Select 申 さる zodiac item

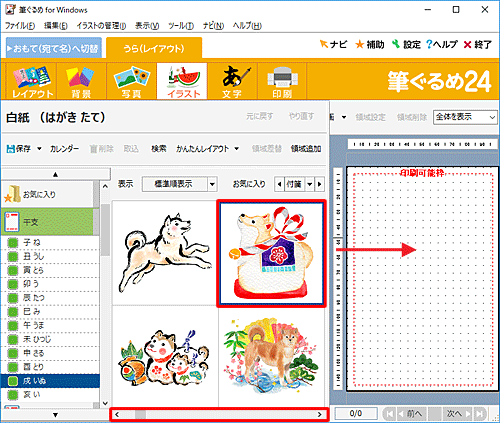point(51,353)
